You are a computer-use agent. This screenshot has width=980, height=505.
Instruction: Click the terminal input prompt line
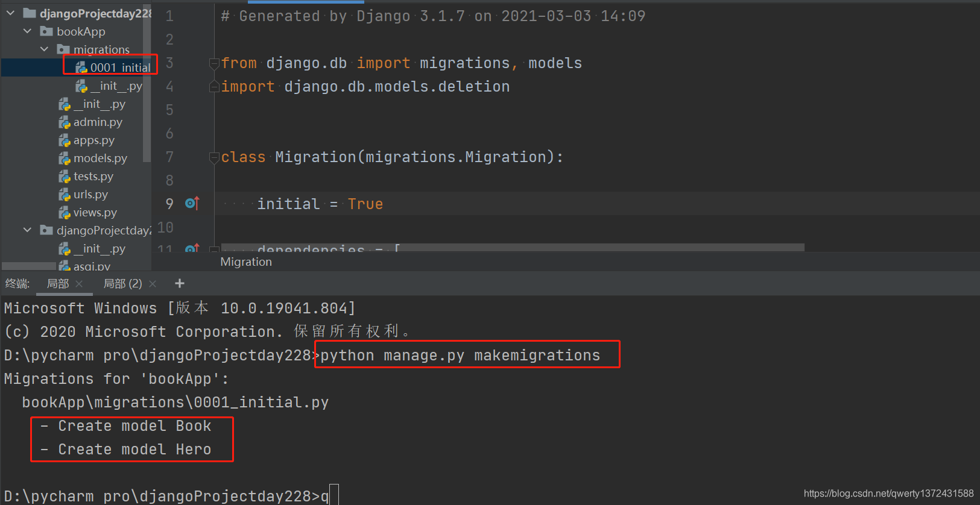click(171, 496)
